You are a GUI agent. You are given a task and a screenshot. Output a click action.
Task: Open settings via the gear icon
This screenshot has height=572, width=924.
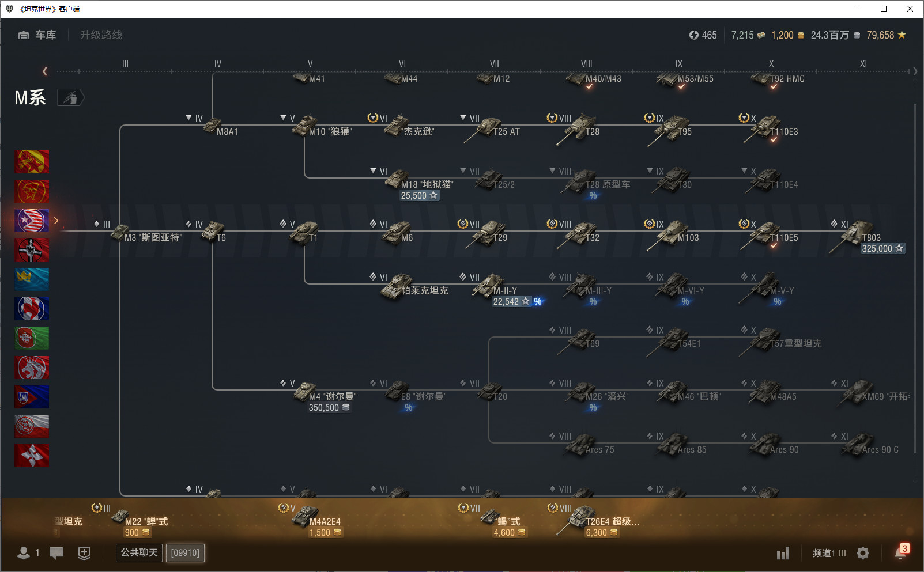(863, 553)
